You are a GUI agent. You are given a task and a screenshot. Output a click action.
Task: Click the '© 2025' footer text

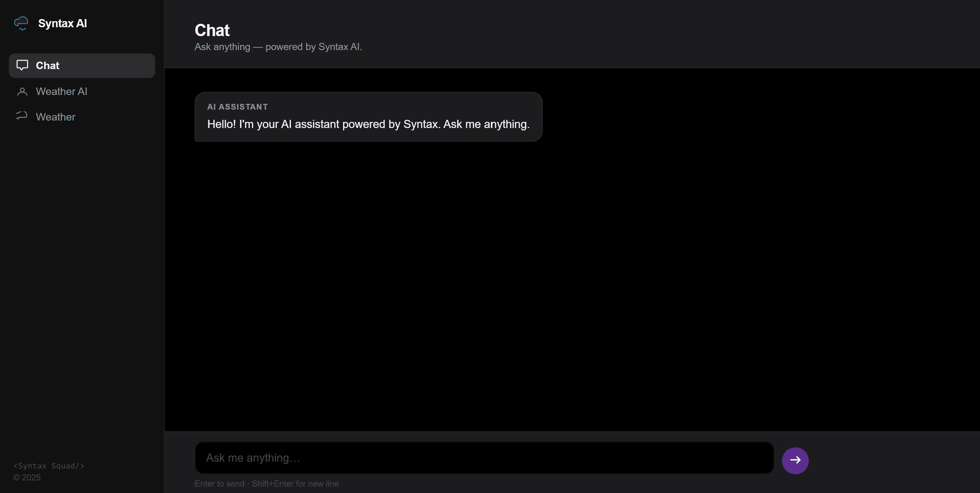point(27,477)
